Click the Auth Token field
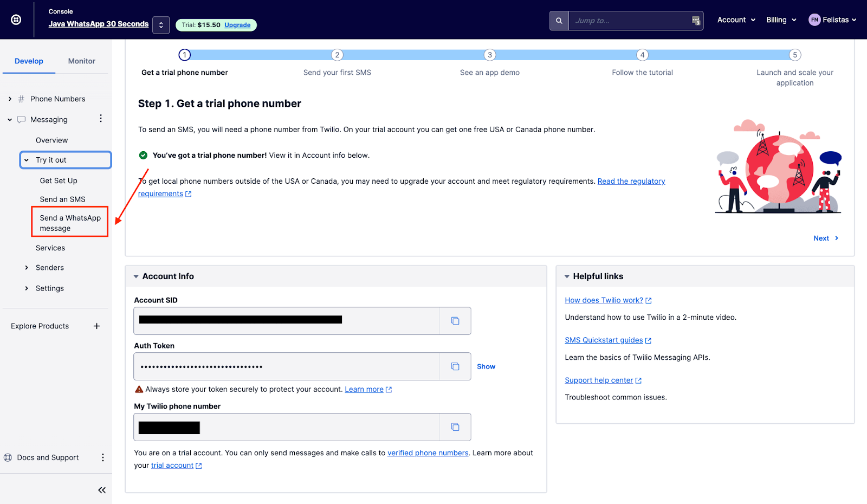Viewport: 867px width, 504px height. [x=287, y=366]
